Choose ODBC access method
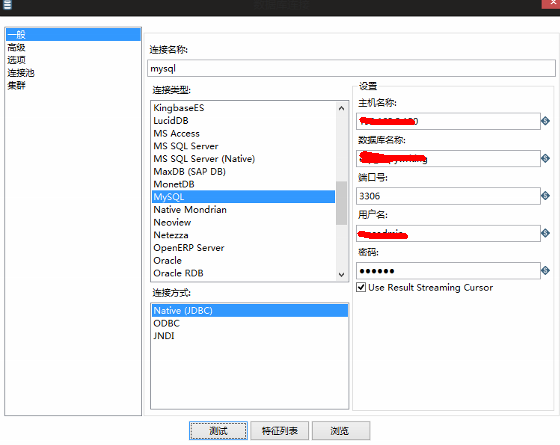Screen dimensions: 560x445 (250, 323)
